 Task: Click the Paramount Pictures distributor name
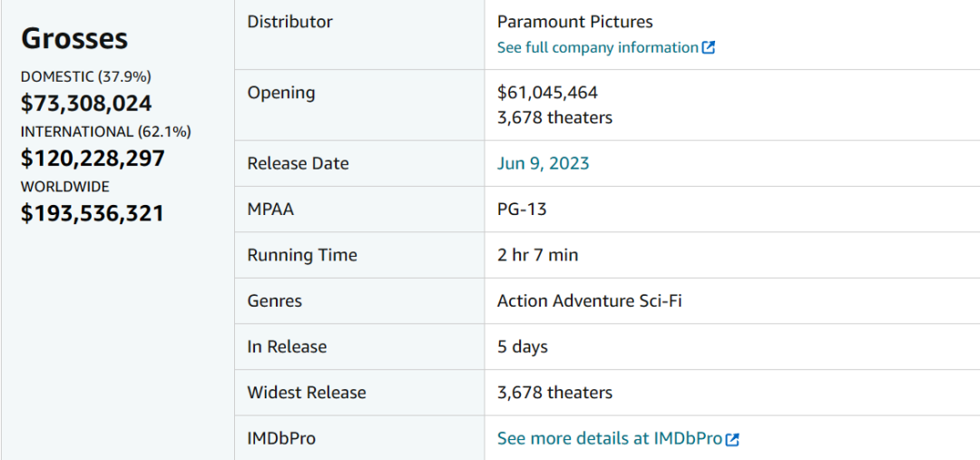[574, 22]
